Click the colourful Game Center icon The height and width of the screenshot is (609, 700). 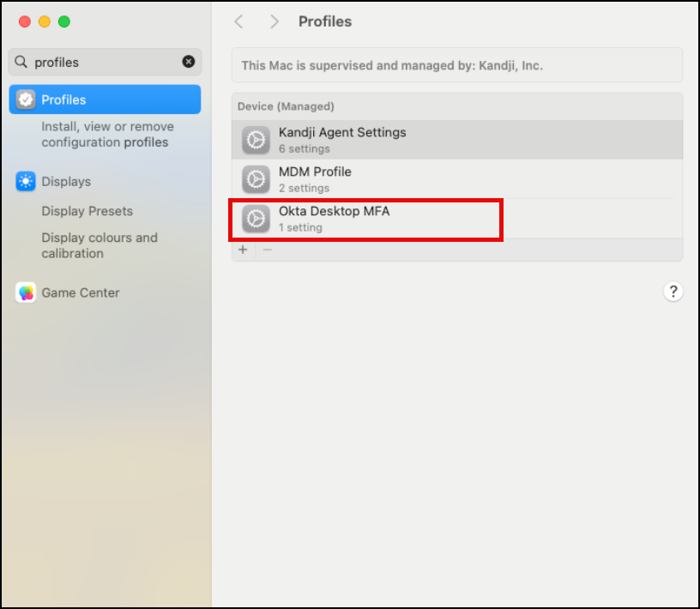(26, 292)
